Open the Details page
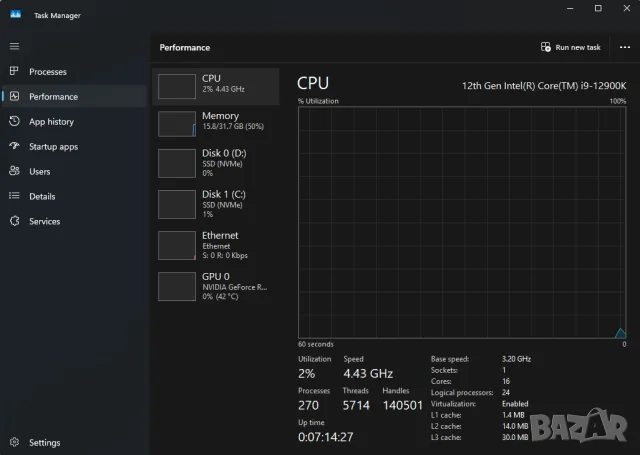This screenshot has width=640, height=455. [74, 196]
